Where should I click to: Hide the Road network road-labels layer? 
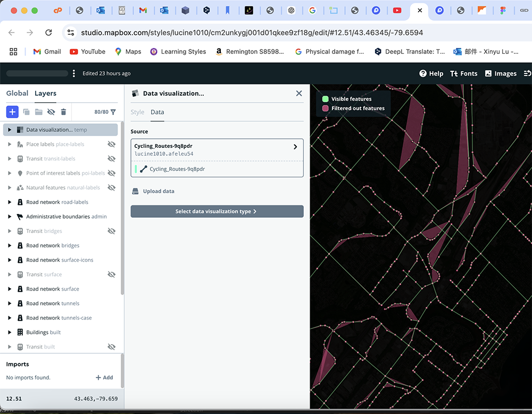coord(112,202)
